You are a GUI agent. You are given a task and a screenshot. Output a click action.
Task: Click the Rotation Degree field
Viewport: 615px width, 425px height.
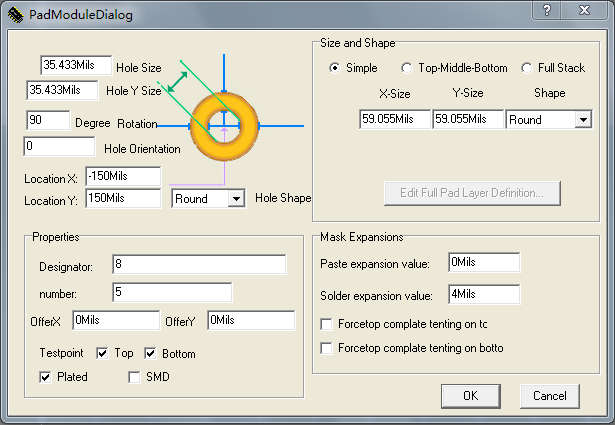click(48, 120)
